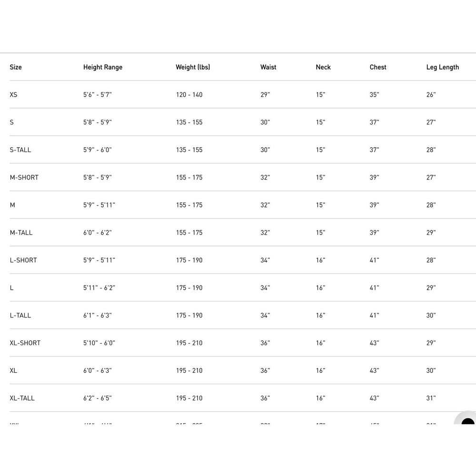
Task: Click the Leg Length column header
Action: point(442,68)
